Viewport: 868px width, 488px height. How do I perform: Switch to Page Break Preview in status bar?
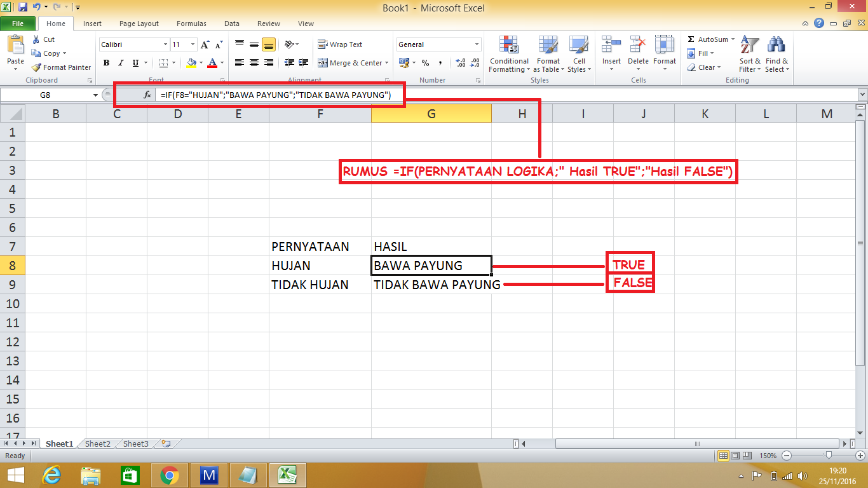(x=749, y=456)
